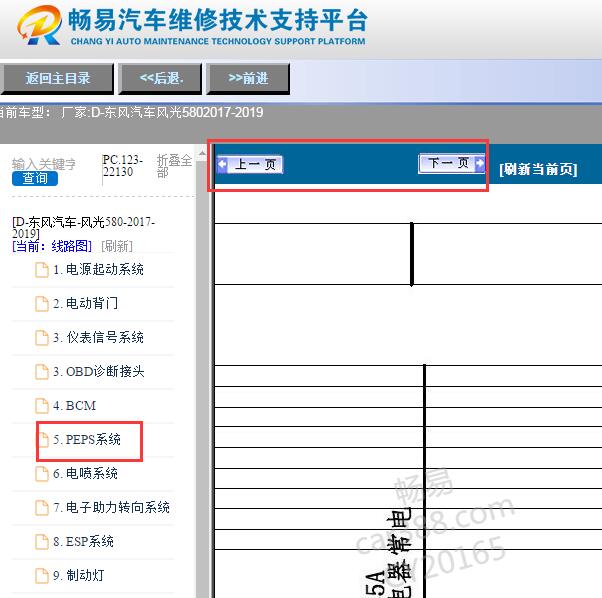Click the D-东风汽车-风光580-2017-2019 heading
Image resolution: width=602 pixels, height=598 pixels.
click(83, 227)
